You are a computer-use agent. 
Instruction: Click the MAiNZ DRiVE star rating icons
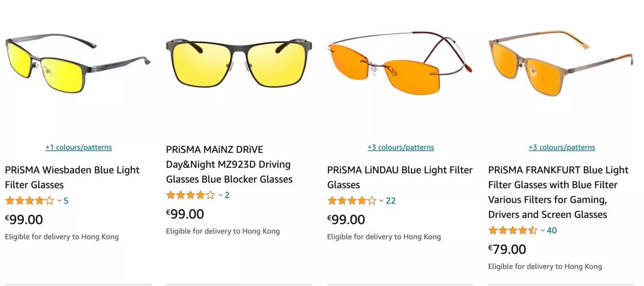pos(190,195)
